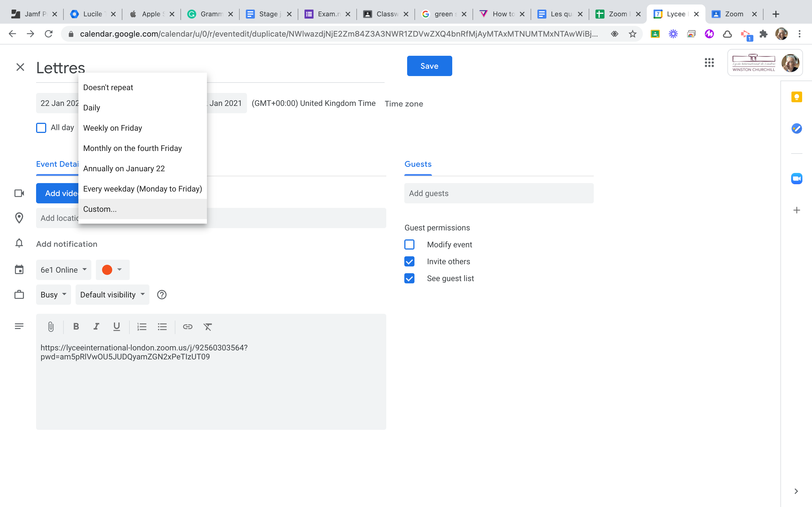The width and height of the screenshot is (812, 507).
Task: Insert numbered list in description
Action: click(142, 327)
